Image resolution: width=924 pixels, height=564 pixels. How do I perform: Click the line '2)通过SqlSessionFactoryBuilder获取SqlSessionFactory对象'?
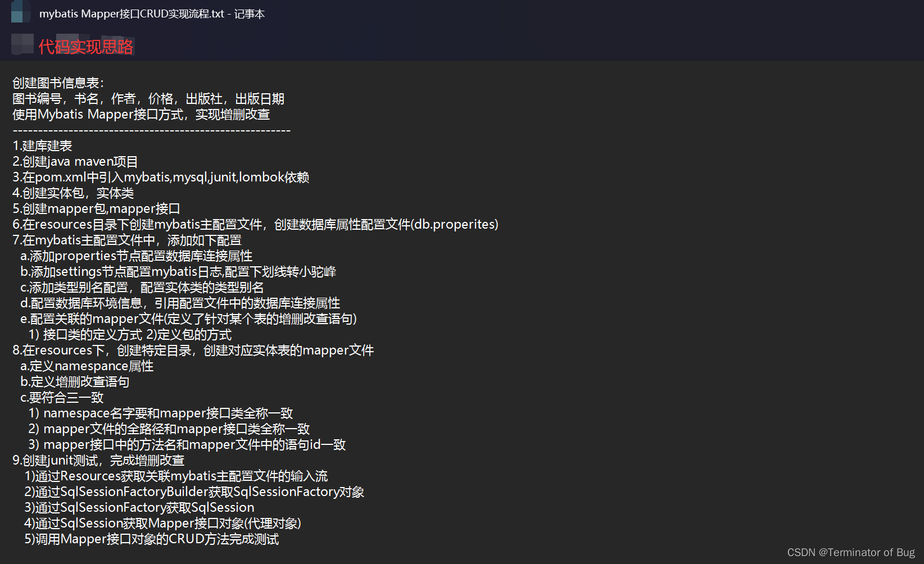[x=194, y=492]
